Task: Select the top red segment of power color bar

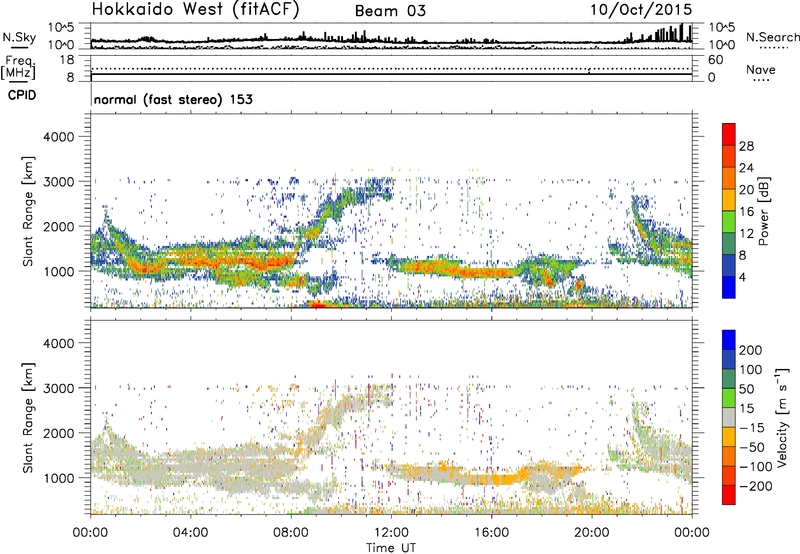Action: (x=729, y=134)
